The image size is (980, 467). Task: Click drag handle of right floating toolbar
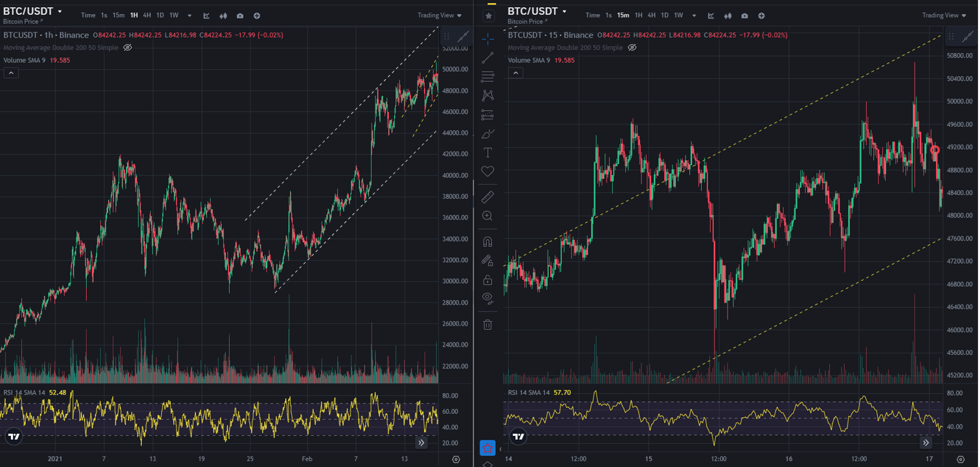coord(951,37)
